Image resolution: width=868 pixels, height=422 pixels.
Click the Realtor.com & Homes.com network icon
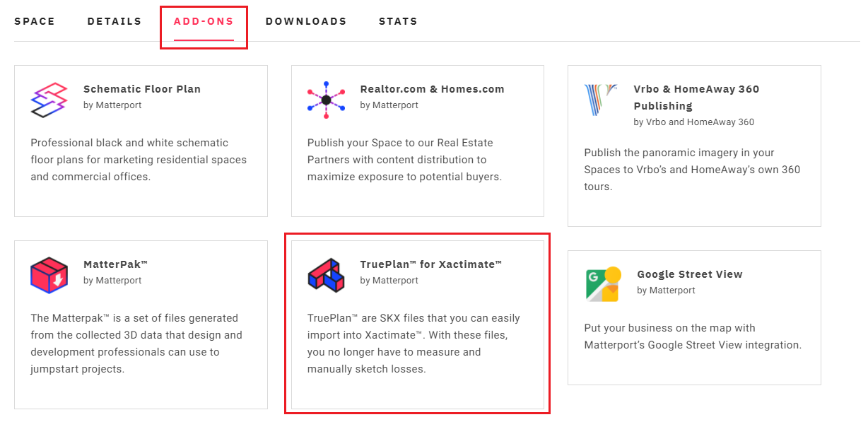326,100
